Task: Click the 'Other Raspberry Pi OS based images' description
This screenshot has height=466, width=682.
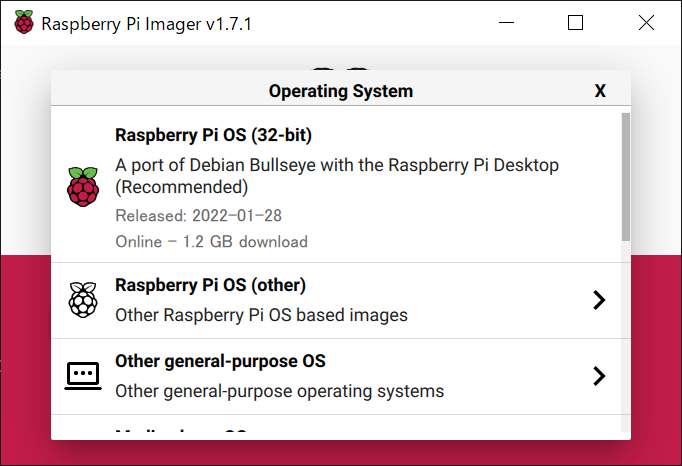Action: [261, 315]
